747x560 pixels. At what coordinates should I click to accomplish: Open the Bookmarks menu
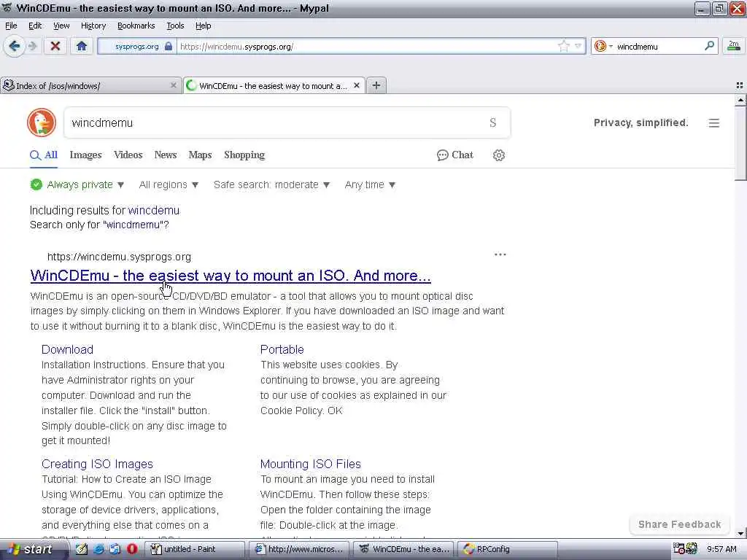[136, 26]
